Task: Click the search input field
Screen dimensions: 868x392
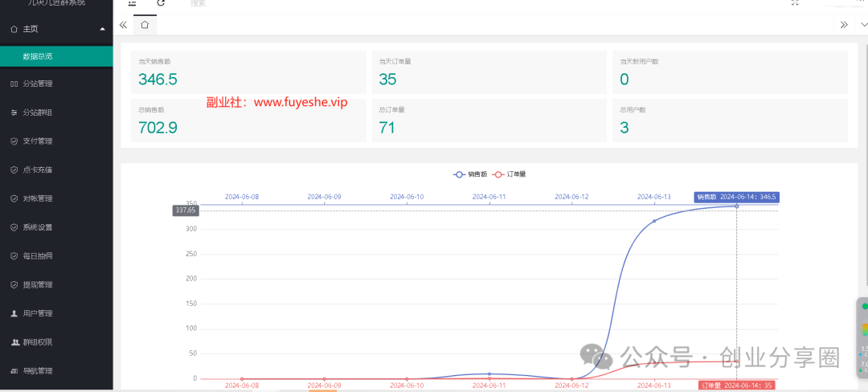Action: [x=241, y=4]
